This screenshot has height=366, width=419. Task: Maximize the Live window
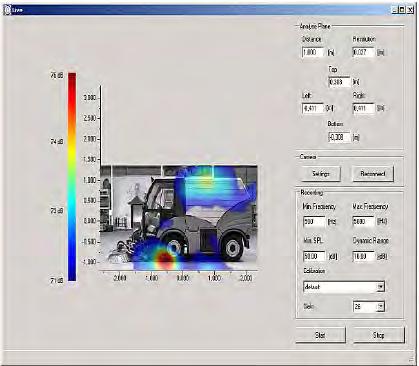point(402,10)
